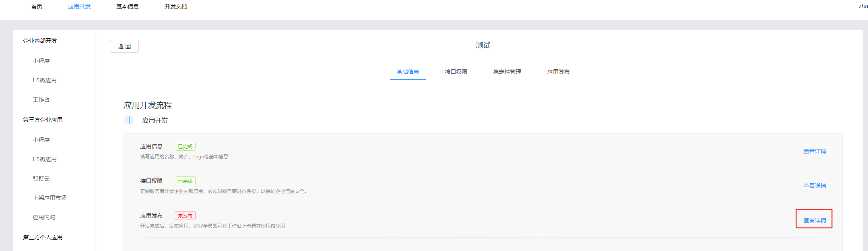Screen dimensions: 868x251
Task: Open 开发文档 in top navigation
Action: pos(176,6)
